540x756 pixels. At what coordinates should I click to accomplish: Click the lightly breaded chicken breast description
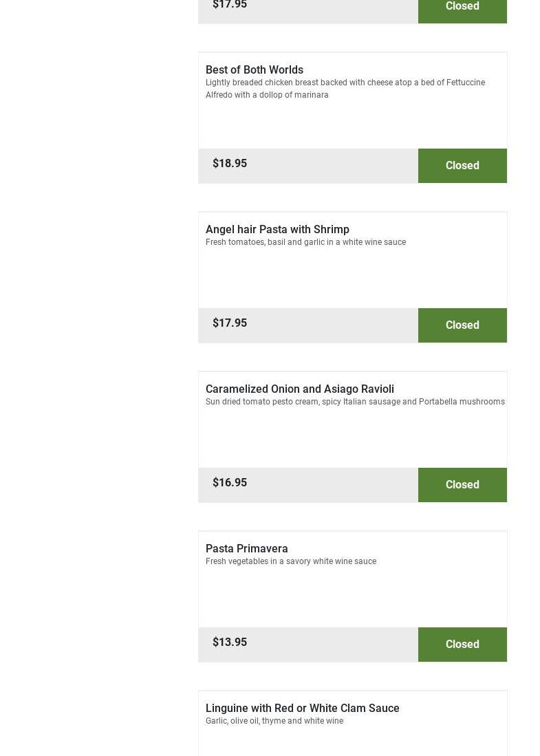(345, 89)
